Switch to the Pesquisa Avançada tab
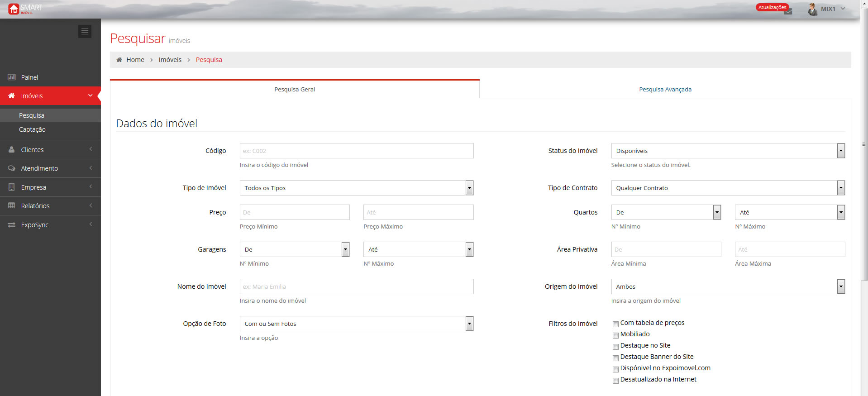The height and width of the screenshot is (396, 868). pyautogui.click(x=665, y=89)
